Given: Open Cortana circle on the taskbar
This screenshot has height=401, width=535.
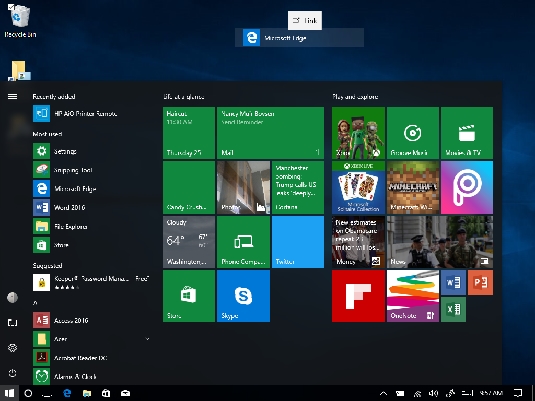Looking at the screenshot, I should pyautogui.click(x=28, y=393).
